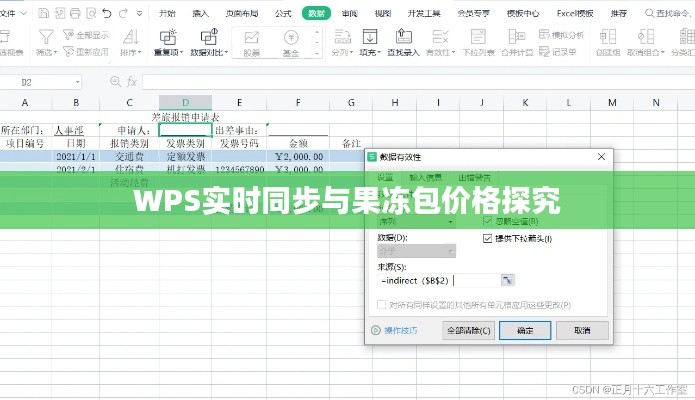Click the range selector icon beside source field
The image size is (695, 400).
point(508,280)
